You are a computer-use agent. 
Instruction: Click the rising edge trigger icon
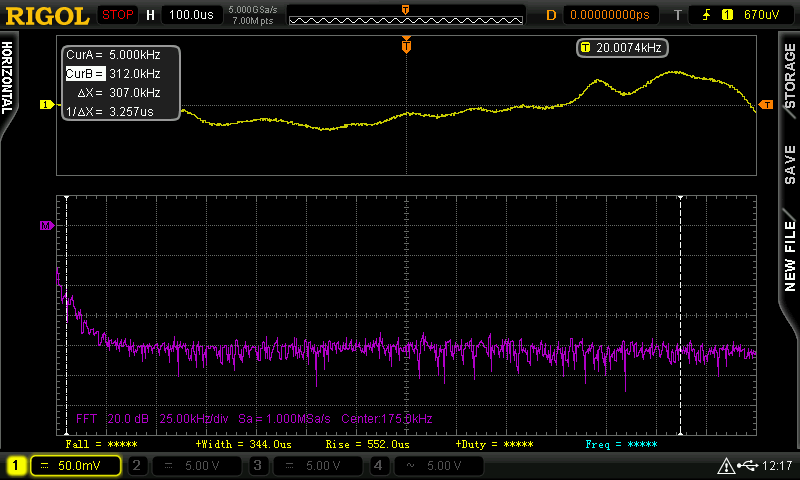[706, 15]
